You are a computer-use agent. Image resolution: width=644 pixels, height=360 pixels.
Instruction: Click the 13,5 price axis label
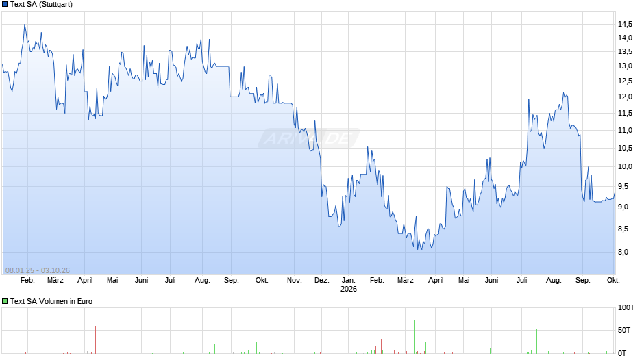pyautogui.click(x=625, y=52)
